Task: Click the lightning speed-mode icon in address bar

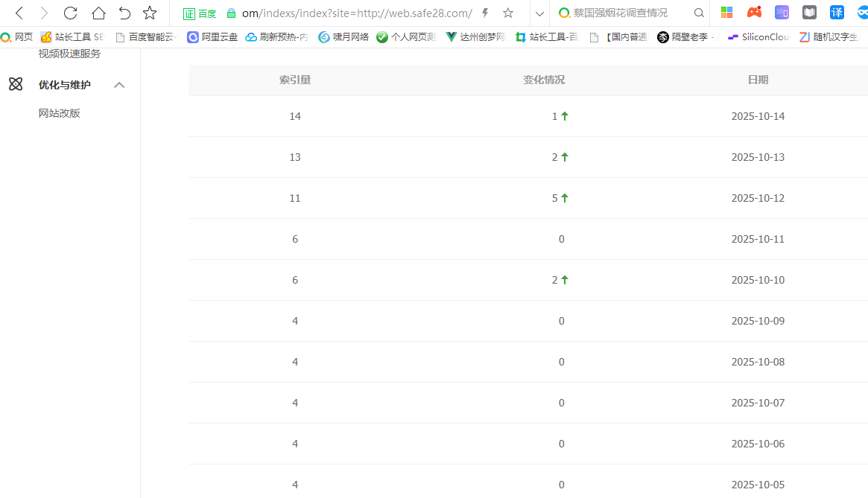Action: click(486, 13)
